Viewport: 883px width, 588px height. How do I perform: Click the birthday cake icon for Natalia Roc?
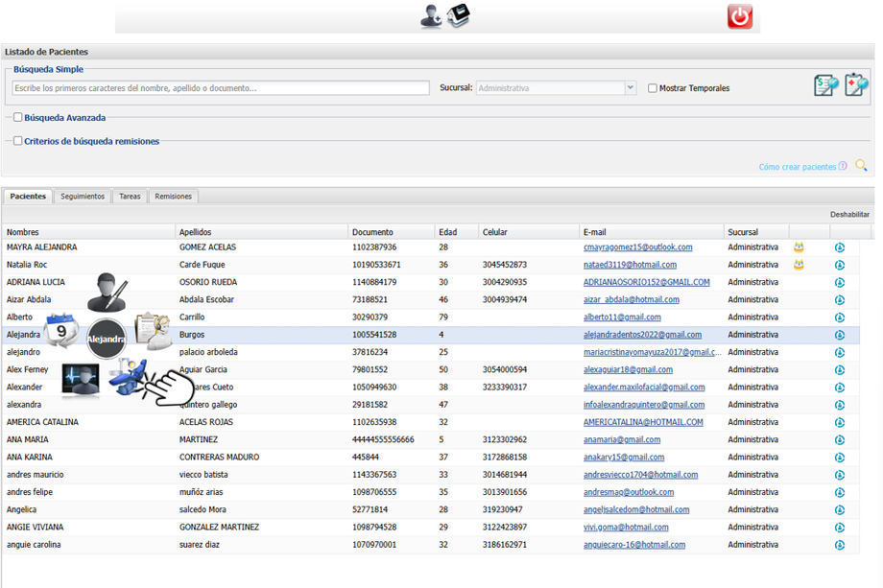[x=799, y=265]
